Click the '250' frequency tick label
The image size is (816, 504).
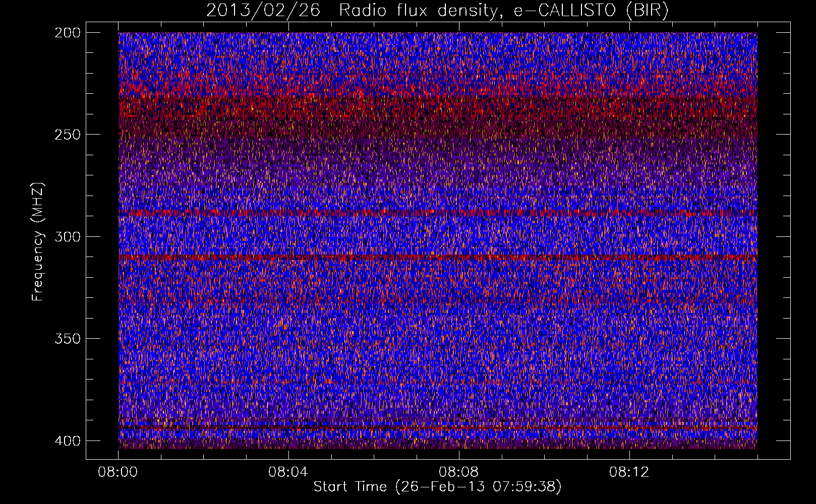coord(67,135)
